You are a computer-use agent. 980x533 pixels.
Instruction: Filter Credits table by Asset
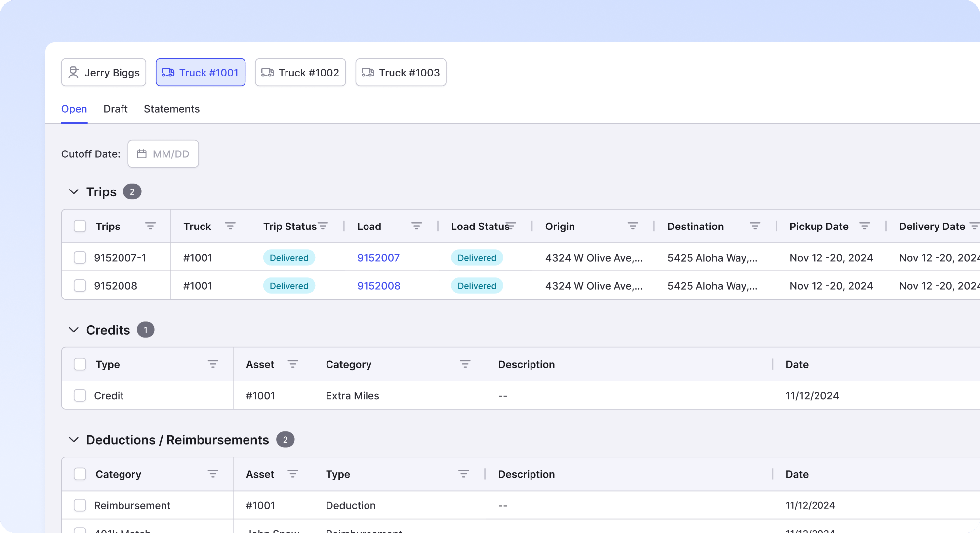293,364
